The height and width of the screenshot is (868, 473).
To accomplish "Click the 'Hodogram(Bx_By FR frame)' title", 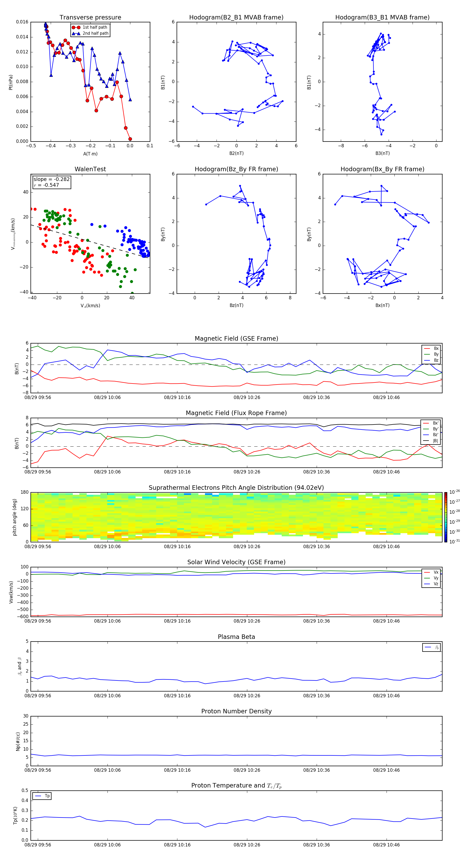I will [382, 169].
